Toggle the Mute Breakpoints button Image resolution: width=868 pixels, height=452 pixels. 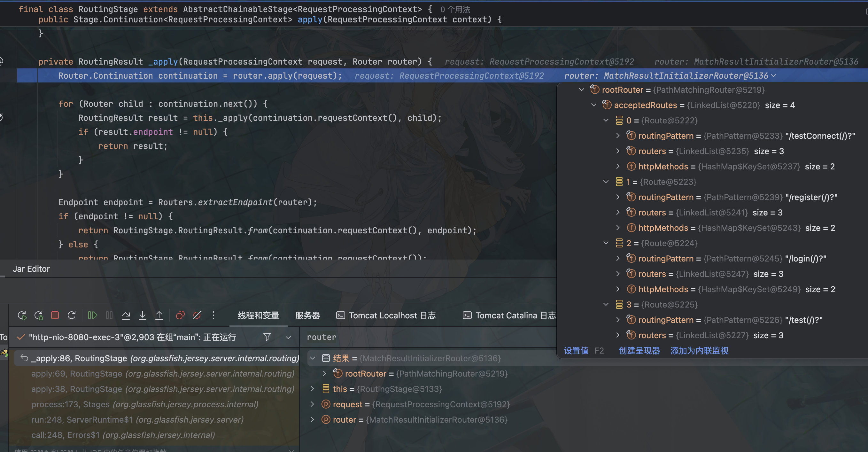[x=197, y=316]
